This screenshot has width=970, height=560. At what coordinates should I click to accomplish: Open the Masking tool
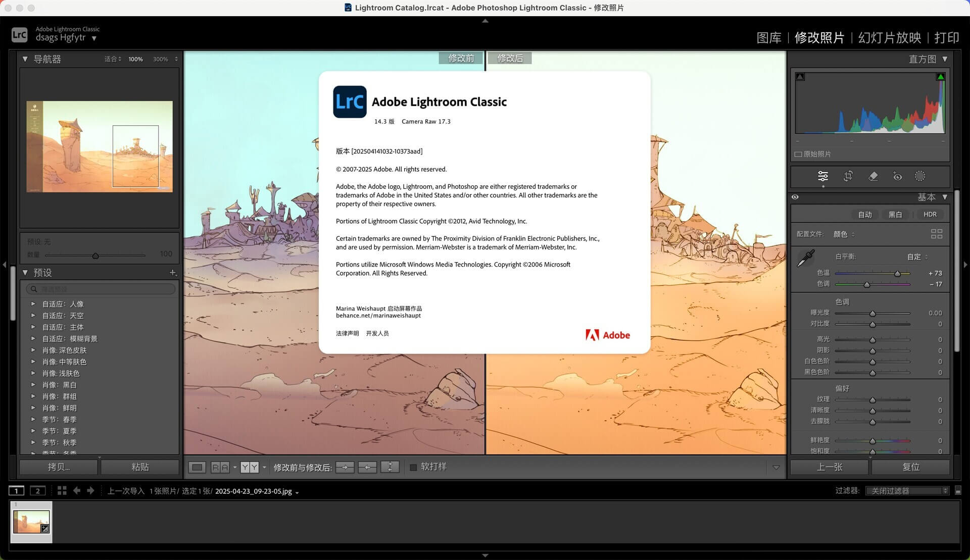click(x=920, y=176)
